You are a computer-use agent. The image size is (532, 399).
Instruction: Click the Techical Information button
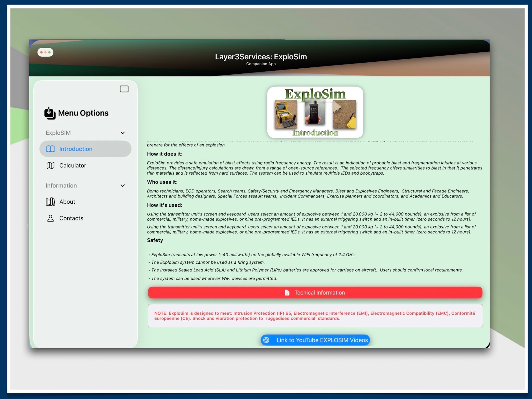315,292
